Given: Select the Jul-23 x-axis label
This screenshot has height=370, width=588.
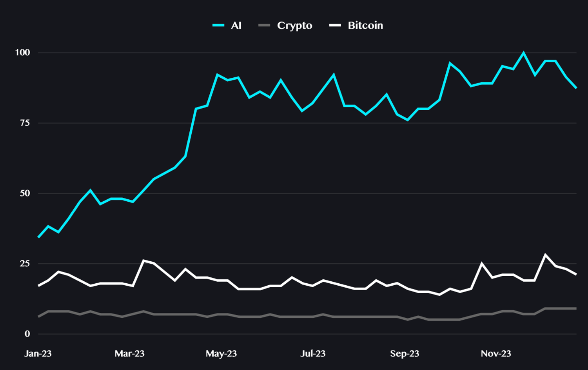Looking at the screenshot, I should point(313,354).
